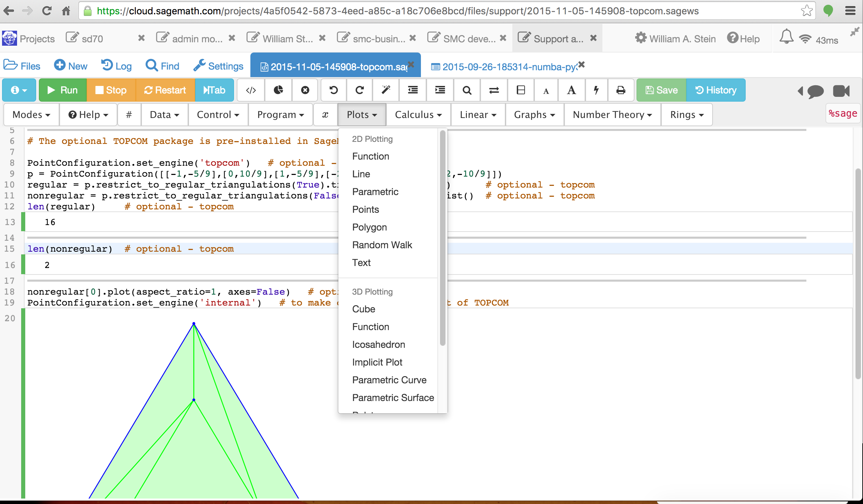Click the magic wand autoformat icon
This screenshot has width=863, height=504.
(x=386, y=90)
